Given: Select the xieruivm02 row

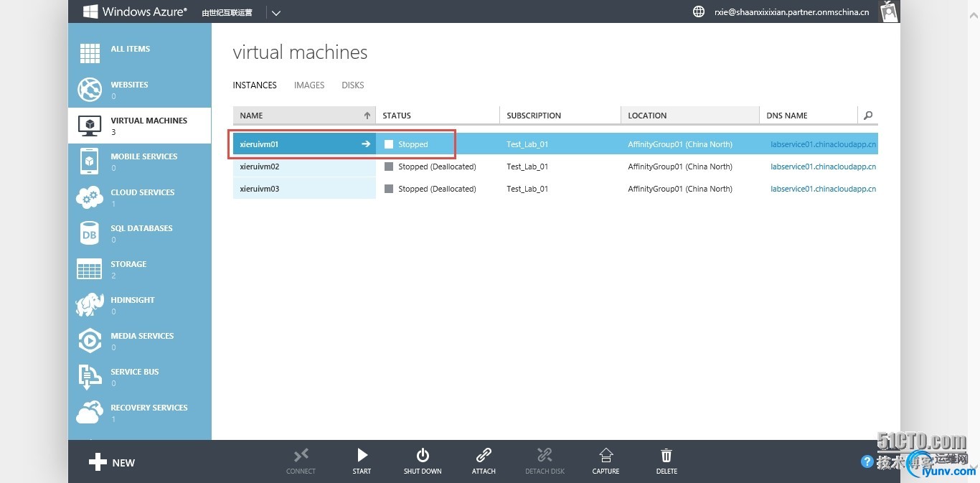Looking at the screenshot, I should click(555, 167).
